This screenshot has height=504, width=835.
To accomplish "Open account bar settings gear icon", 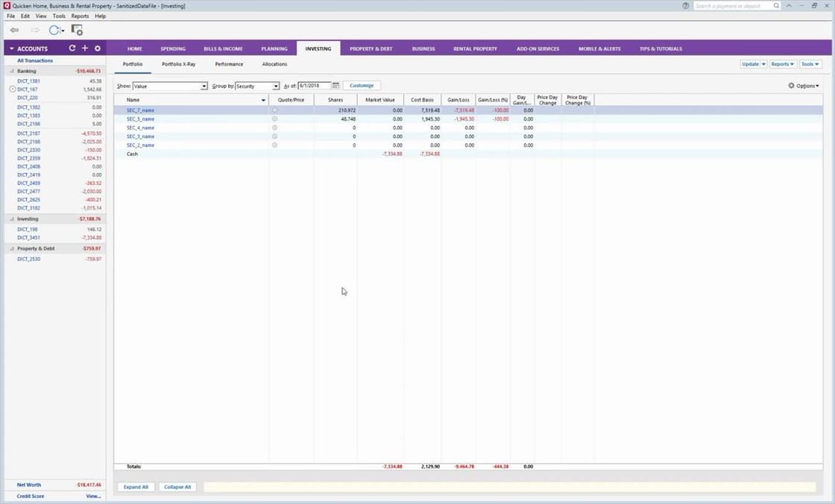I will (x=98, y=48).
